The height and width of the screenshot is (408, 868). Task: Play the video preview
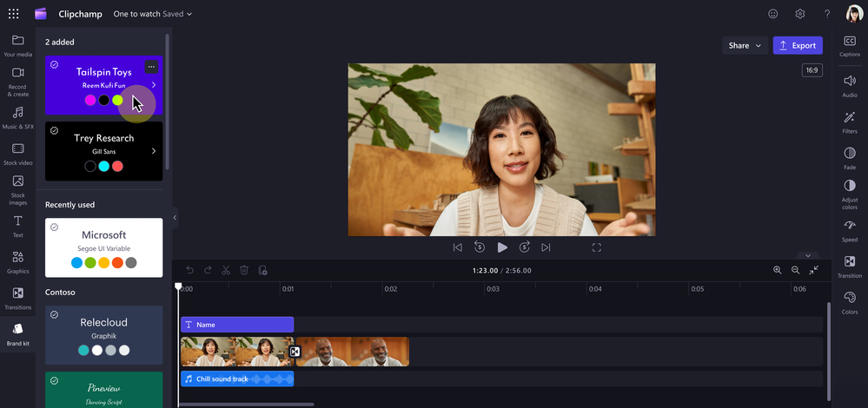point(502,247)
